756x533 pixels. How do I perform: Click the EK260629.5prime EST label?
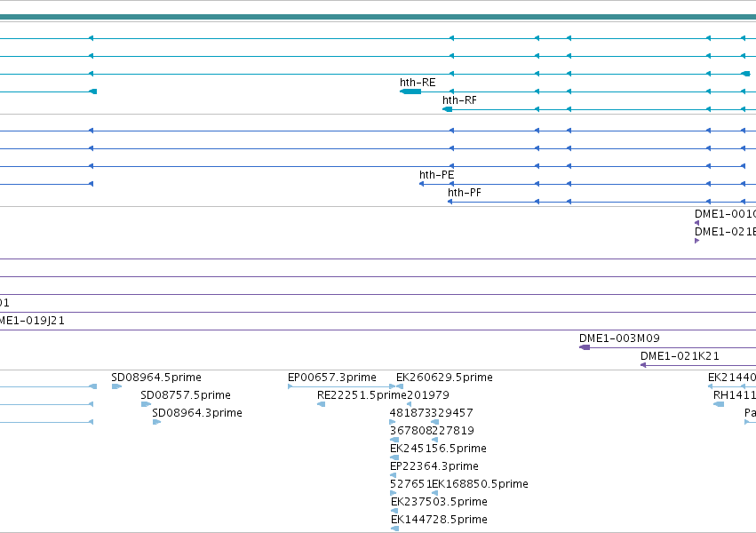coord(444,378)
